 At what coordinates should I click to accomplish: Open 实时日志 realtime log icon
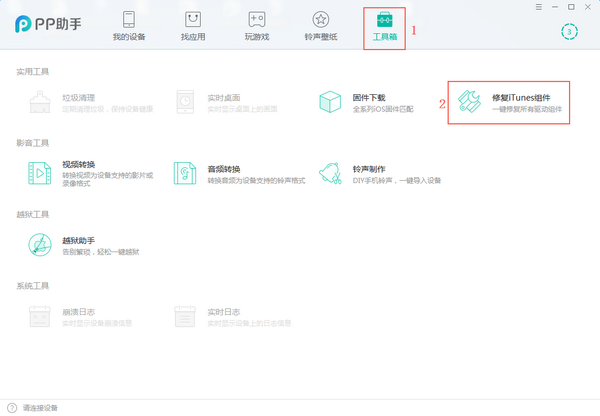click(185, 317)
